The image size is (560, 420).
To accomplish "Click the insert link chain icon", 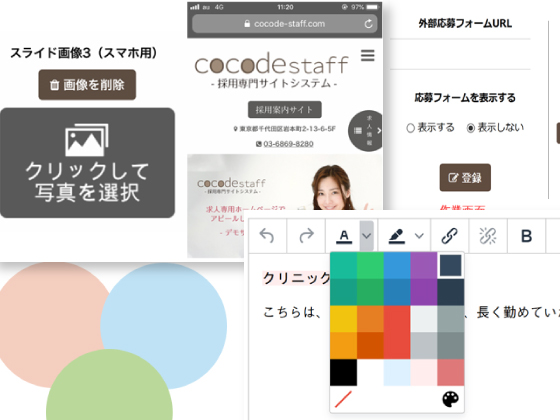I will (x=449, y=236).
